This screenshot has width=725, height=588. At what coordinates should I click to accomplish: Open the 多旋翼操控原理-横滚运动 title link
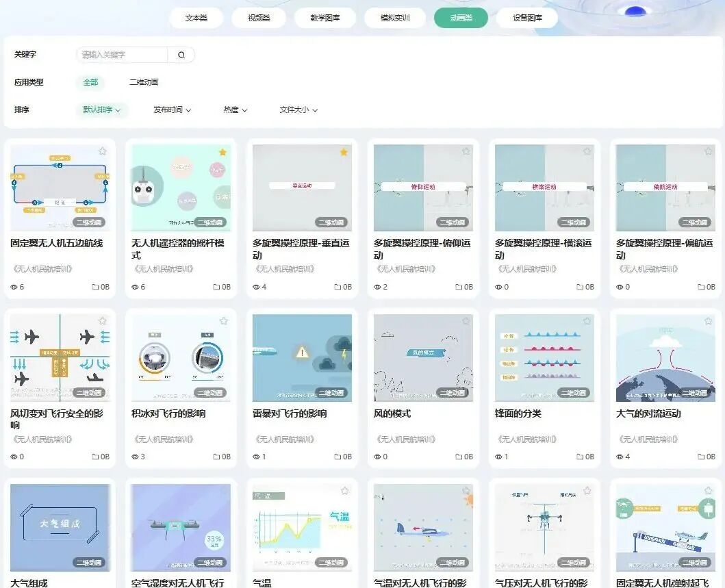pos(543,248)
